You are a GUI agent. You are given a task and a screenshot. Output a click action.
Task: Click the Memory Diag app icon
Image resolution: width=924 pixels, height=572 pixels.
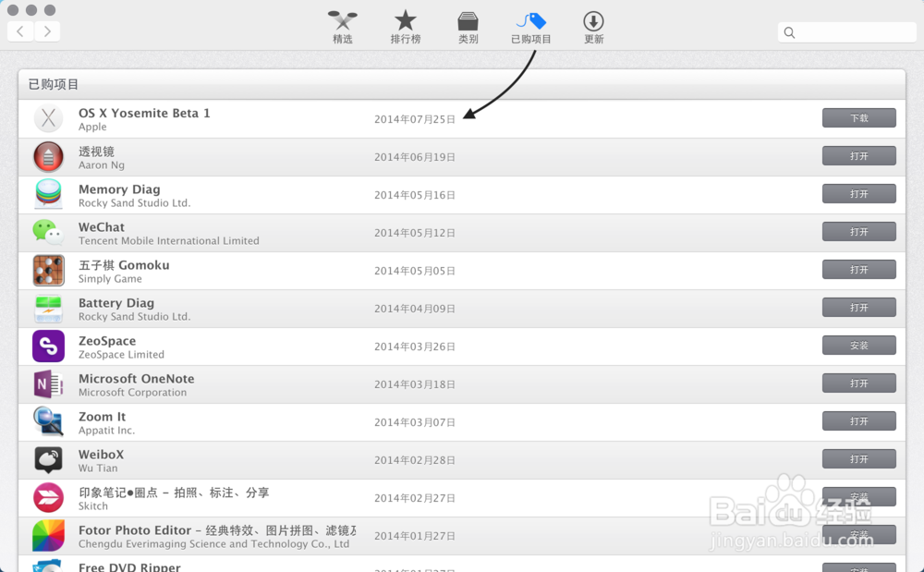click(47, 194)
